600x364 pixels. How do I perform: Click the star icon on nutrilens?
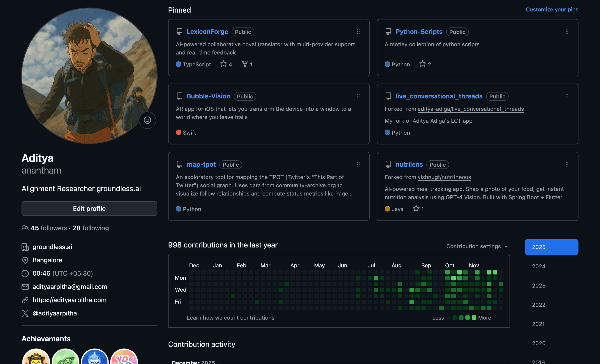pos(416,209)
